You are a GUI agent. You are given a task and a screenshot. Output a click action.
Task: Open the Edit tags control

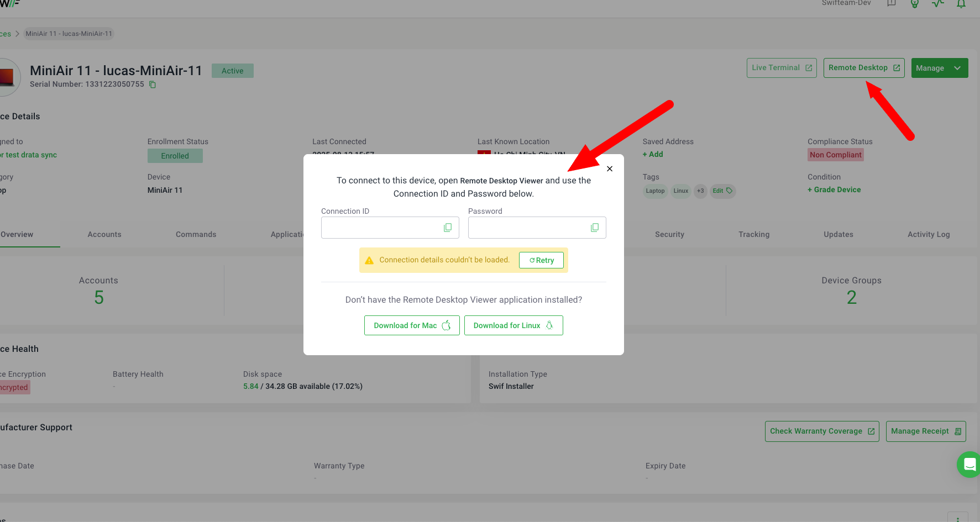[x=722, y=191]
